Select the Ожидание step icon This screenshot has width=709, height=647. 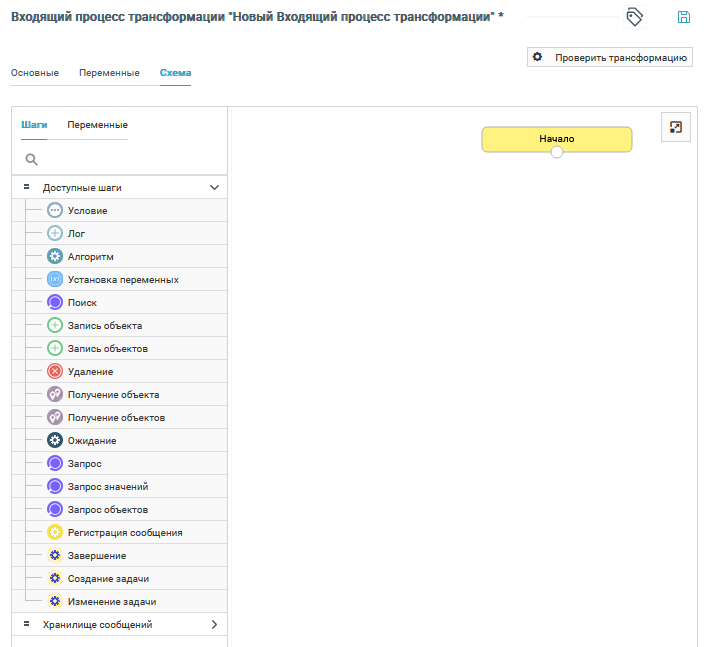pyautogui.click(x=55, y=441)
